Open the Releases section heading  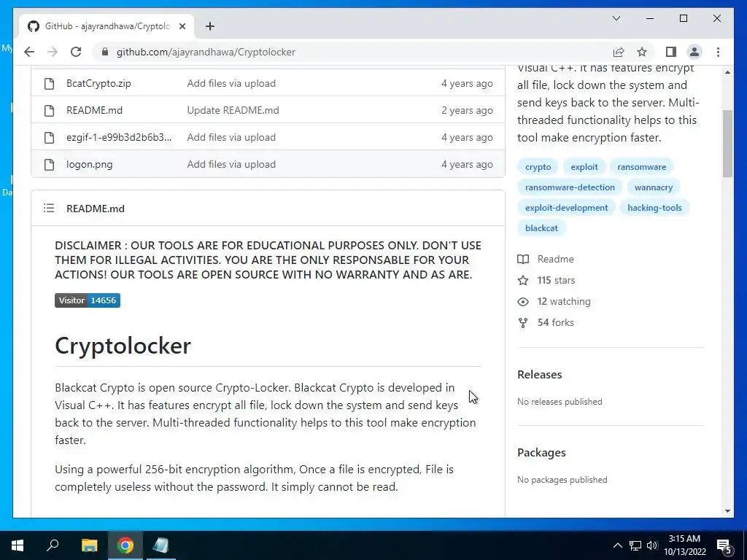point(539,374)
